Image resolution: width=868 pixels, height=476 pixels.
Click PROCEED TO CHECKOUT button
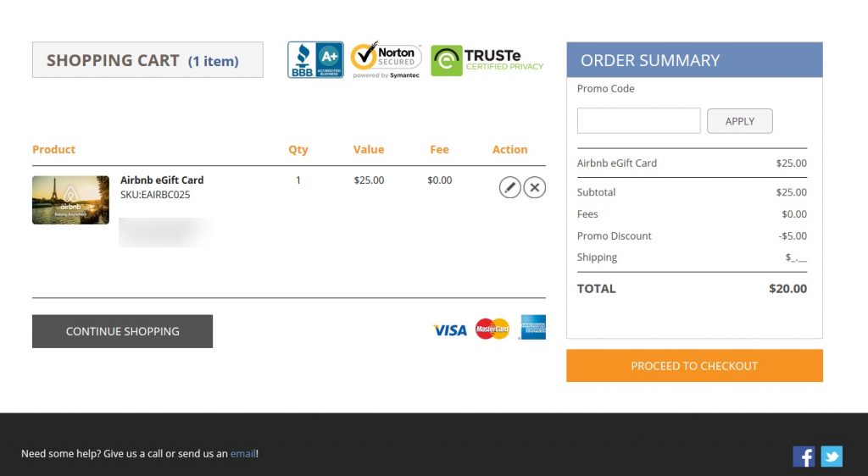[x=694, y=366]
